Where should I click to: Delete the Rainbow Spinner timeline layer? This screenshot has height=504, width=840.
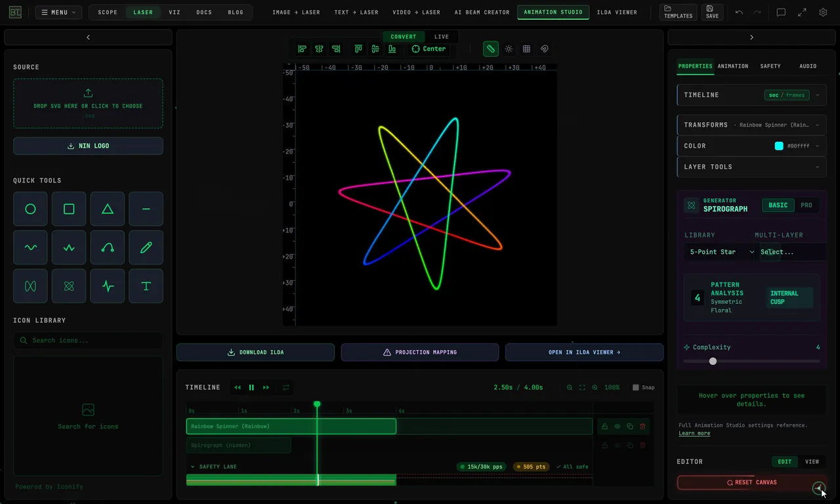642,427
